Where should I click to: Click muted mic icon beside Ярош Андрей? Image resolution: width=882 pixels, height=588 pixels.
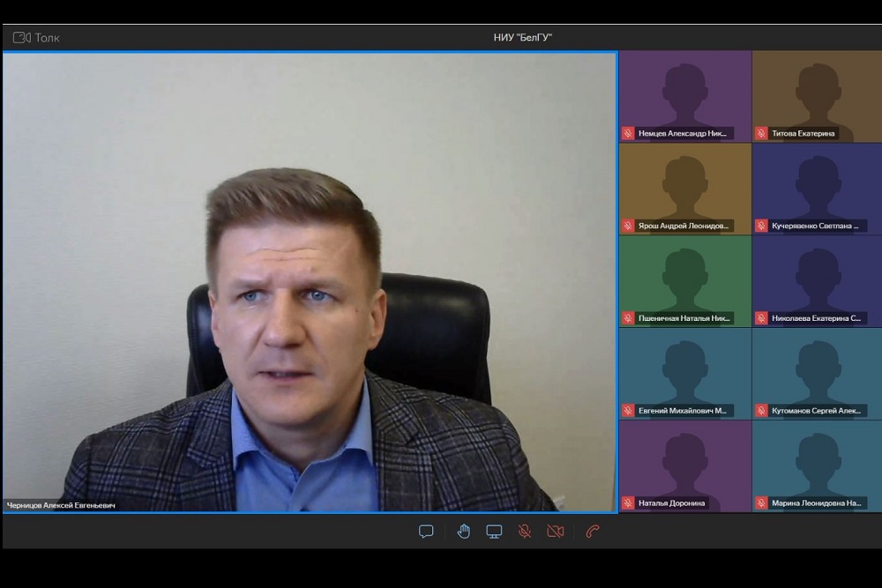pyautogui.click(x=628, y=226)
